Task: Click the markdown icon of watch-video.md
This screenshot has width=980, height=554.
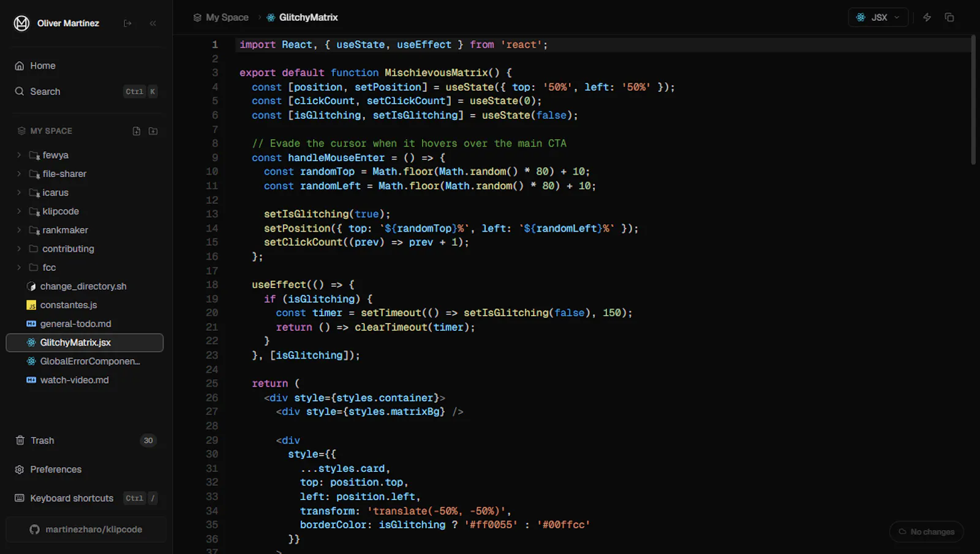Action: point(31,380)
